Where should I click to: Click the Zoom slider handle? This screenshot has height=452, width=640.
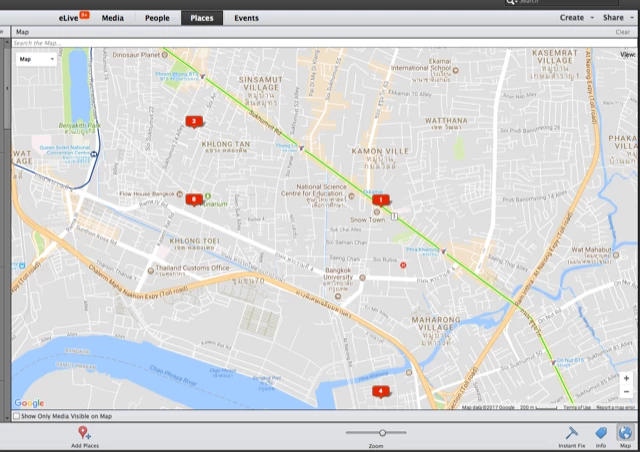tap(382, 432)
